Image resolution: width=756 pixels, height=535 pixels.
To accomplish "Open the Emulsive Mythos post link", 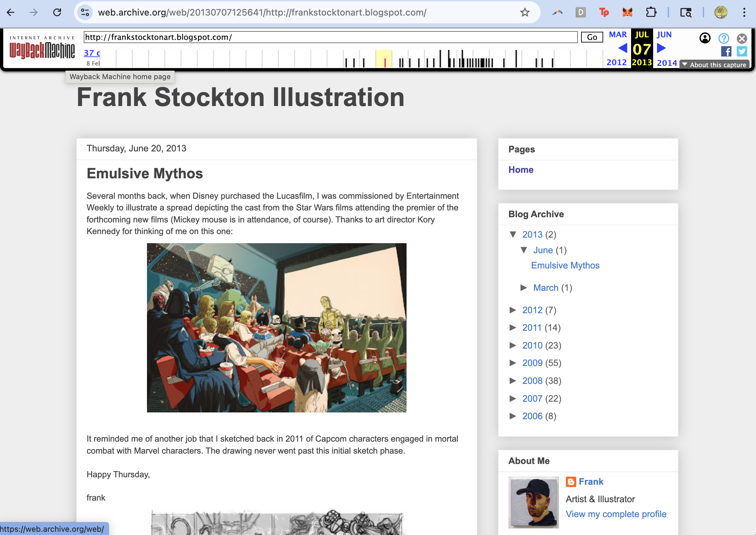I will click(565, 265).
